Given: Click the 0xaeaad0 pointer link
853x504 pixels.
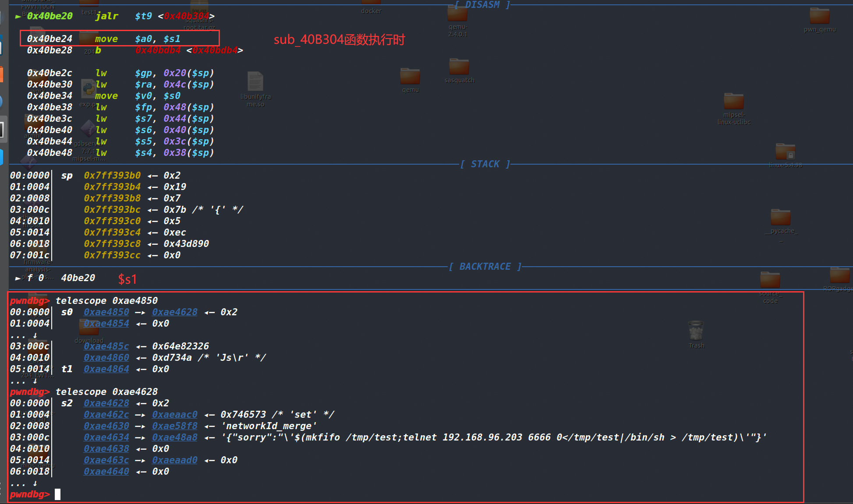Looking at the screenshot, I should pos(175,460).
